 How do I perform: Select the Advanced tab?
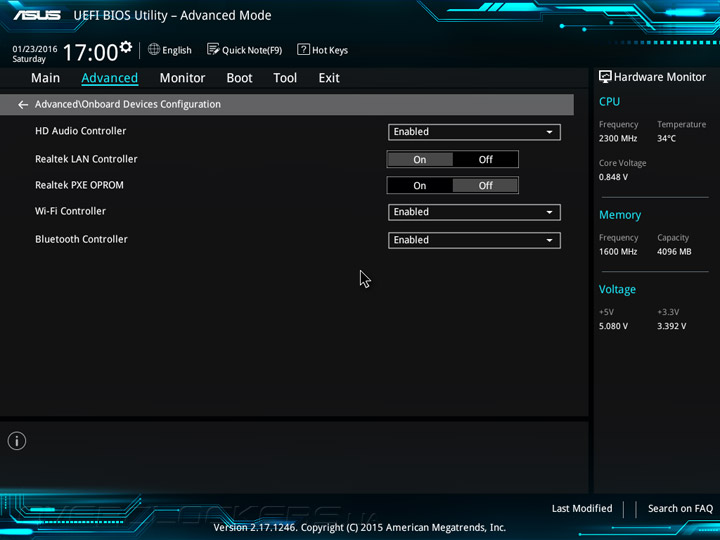[110, 78]
